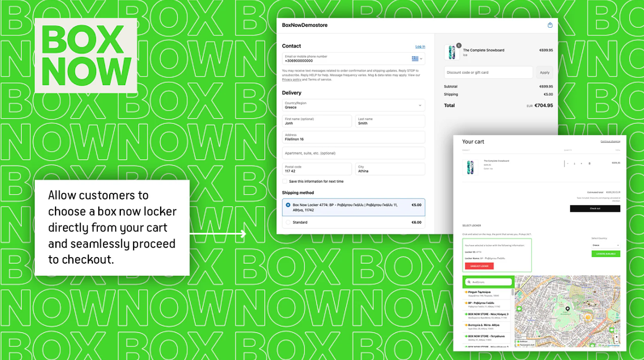Click the red Unselect Locker button
The image size is (644, 360).
point(479,266)
